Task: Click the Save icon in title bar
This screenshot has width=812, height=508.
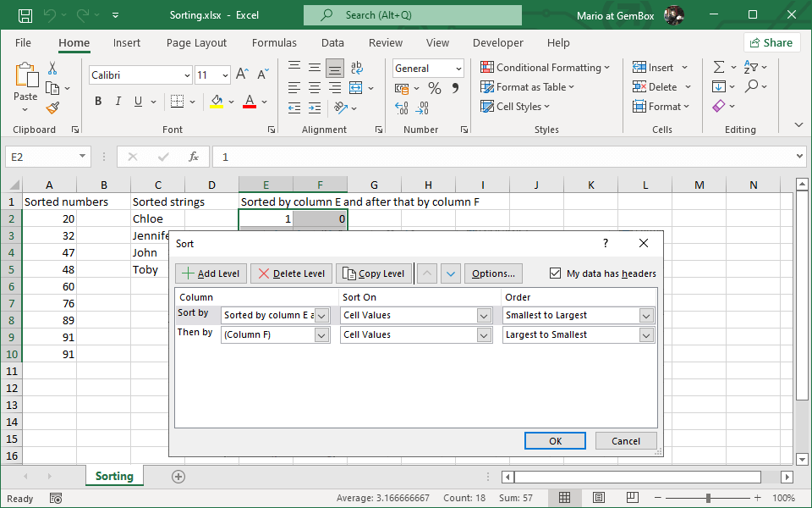Action: 25,15
